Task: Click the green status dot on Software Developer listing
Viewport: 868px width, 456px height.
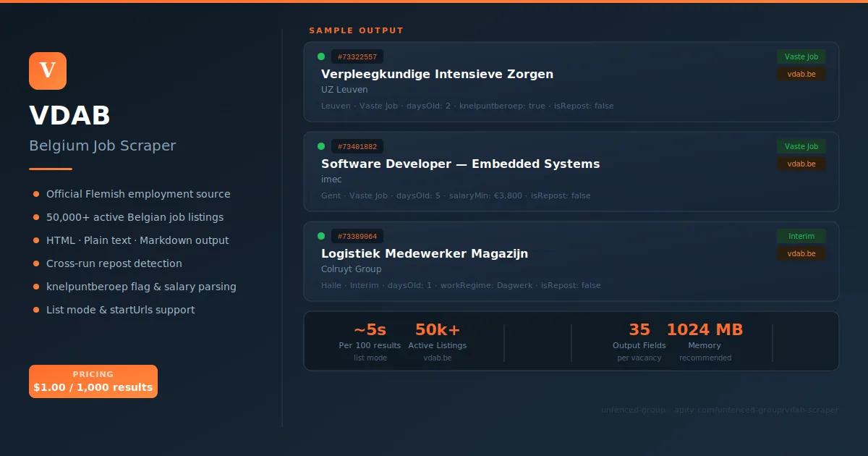Action: tap(320, 145)
